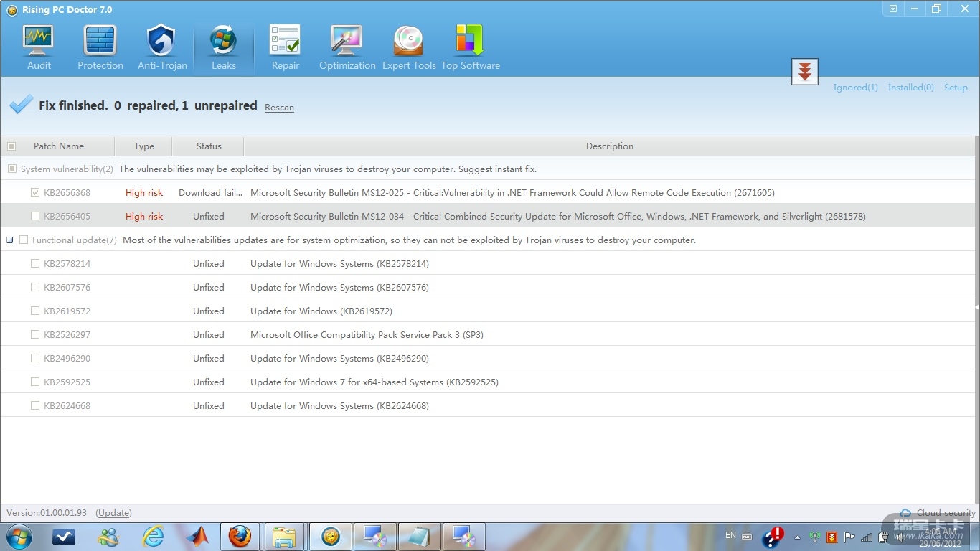Click the signal bars tray icon
Viewport: 980px width, 551px height.
tap(867, 537)
